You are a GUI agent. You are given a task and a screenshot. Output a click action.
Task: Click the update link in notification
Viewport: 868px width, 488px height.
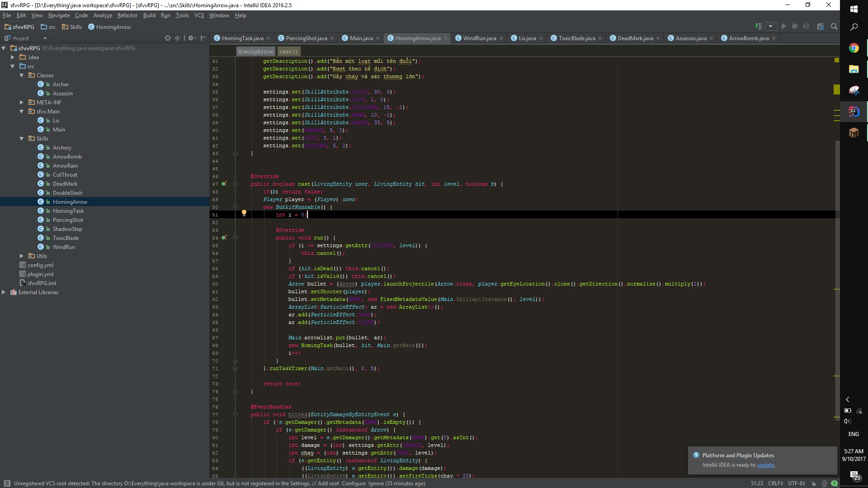pyautogui.click(x=765, y=465)
